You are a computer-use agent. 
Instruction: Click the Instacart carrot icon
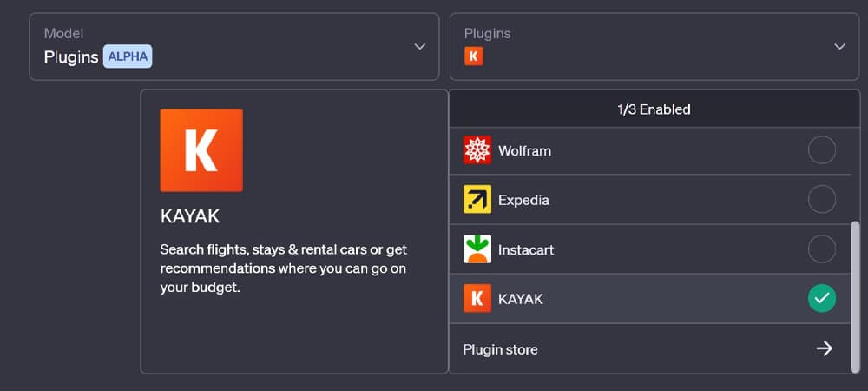click(477, 249)
